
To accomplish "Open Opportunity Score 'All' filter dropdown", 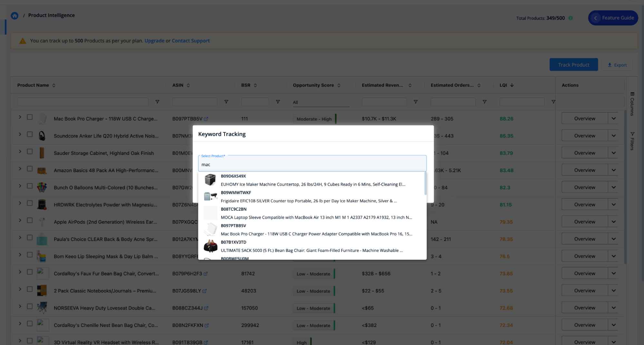I will click(x=321, y=102).
